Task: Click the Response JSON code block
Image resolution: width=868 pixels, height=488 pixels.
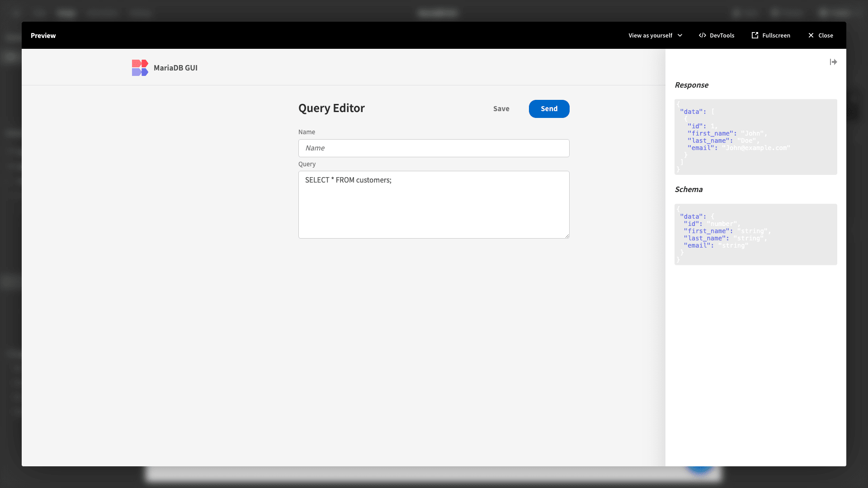Action: [755, 137]
